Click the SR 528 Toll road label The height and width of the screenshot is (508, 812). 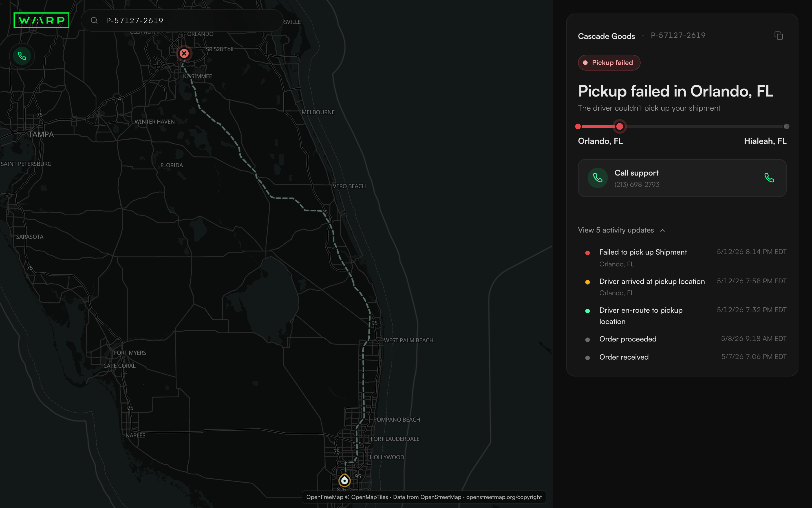219,49
